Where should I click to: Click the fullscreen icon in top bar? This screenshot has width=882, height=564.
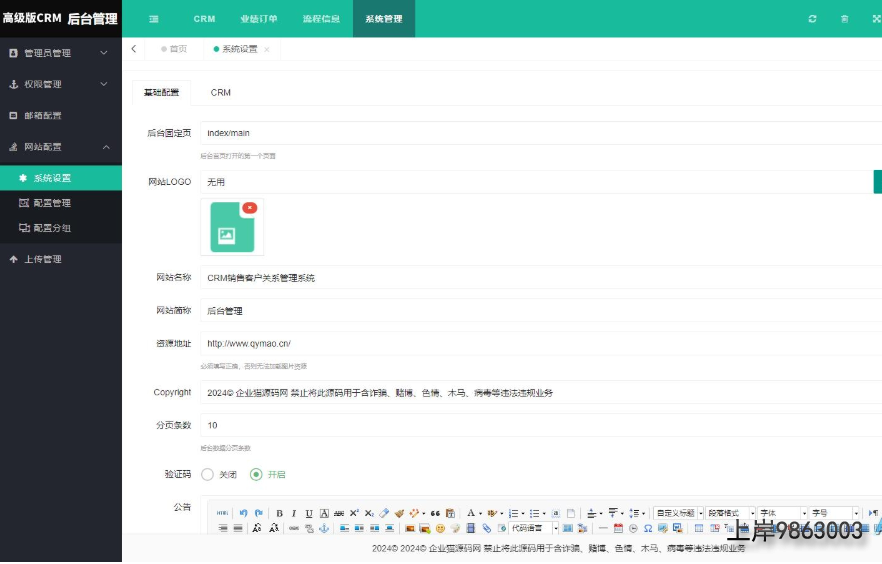(876, 19)
